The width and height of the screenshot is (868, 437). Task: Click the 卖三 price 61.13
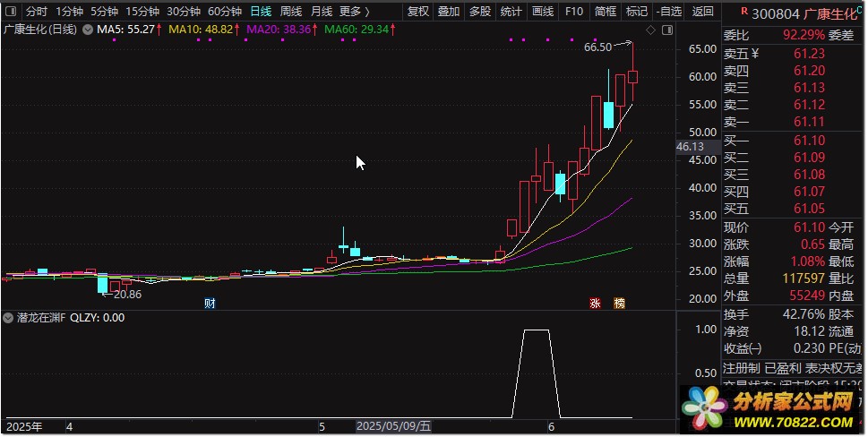(x=809, y=88)
